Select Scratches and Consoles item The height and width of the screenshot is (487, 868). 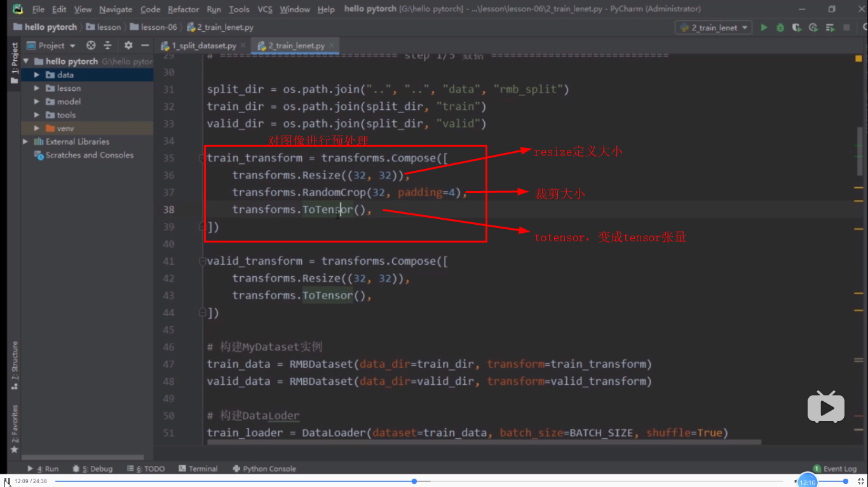click(x=84, y=155)
